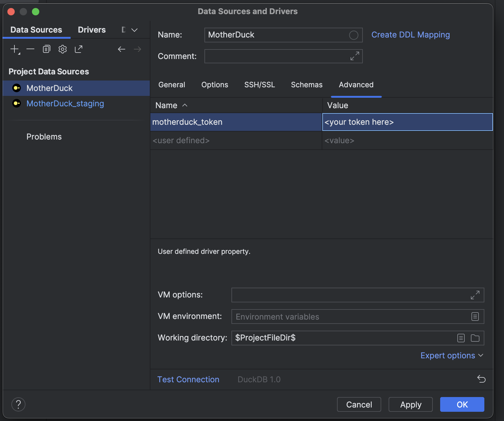Switch to the Data Sources tab
The height and width of the screenshot is (421, 504).
click(x=36, y=30)
